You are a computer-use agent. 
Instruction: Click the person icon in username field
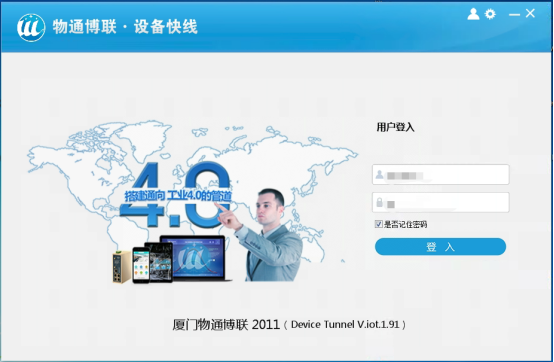(379, 174)
